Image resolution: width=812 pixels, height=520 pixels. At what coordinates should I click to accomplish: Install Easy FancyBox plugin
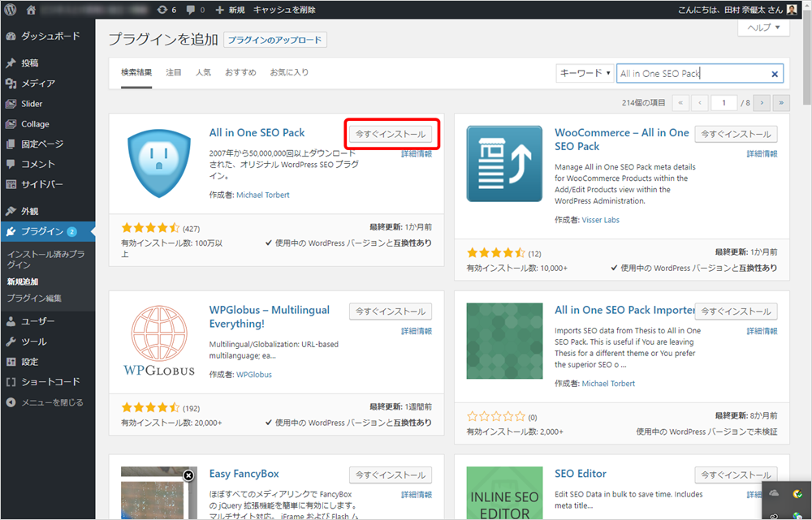click(391, 475)
